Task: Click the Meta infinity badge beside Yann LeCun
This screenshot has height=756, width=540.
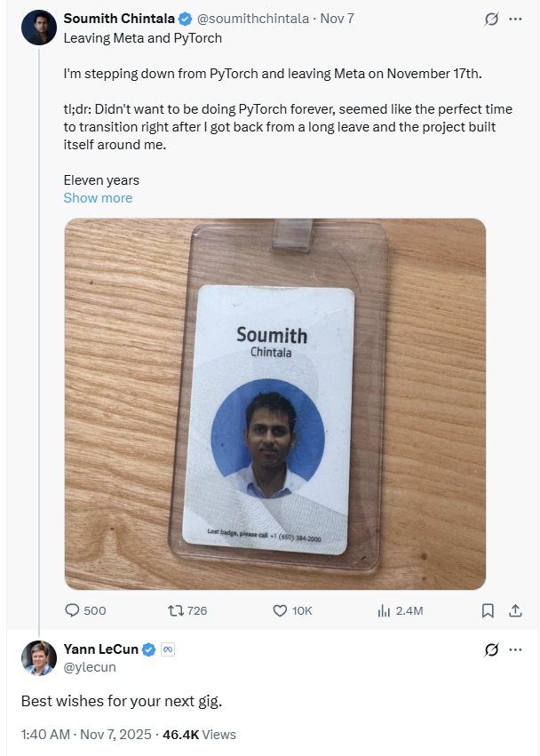Action: coord(166,649)
